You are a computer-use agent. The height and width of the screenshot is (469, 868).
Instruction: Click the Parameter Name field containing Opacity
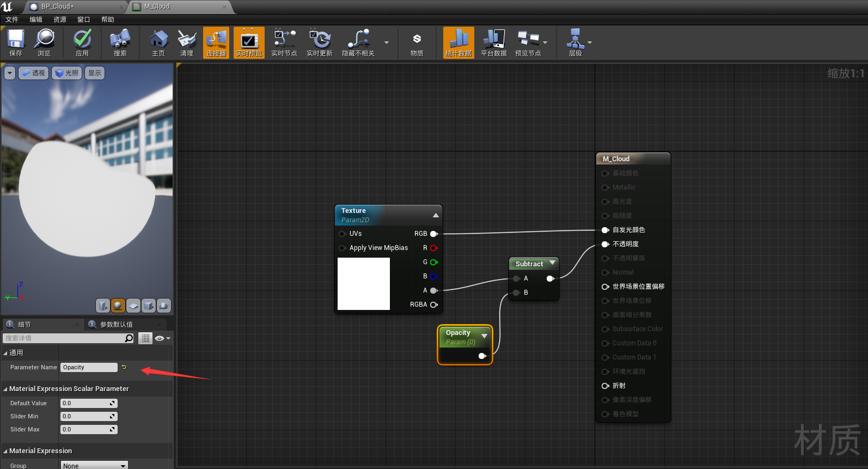[89, 368]
